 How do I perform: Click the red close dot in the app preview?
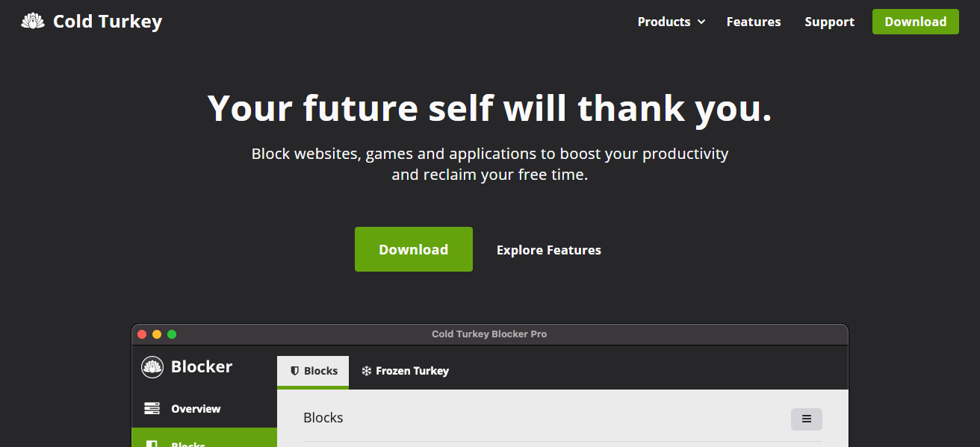pos(142,334)
